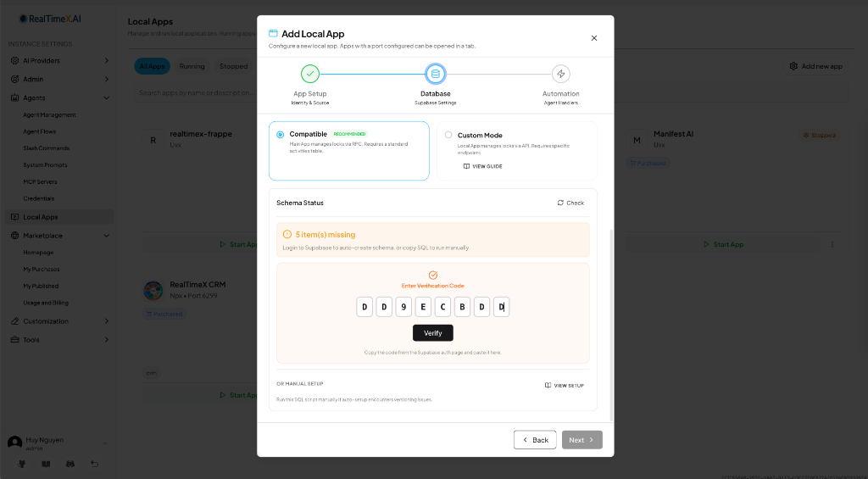Click the verification code box containing 9

click(x=403, y=307)
